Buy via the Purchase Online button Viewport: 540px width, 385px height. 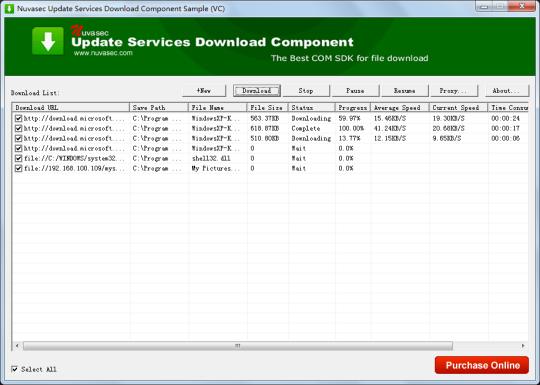pos(482,365)
